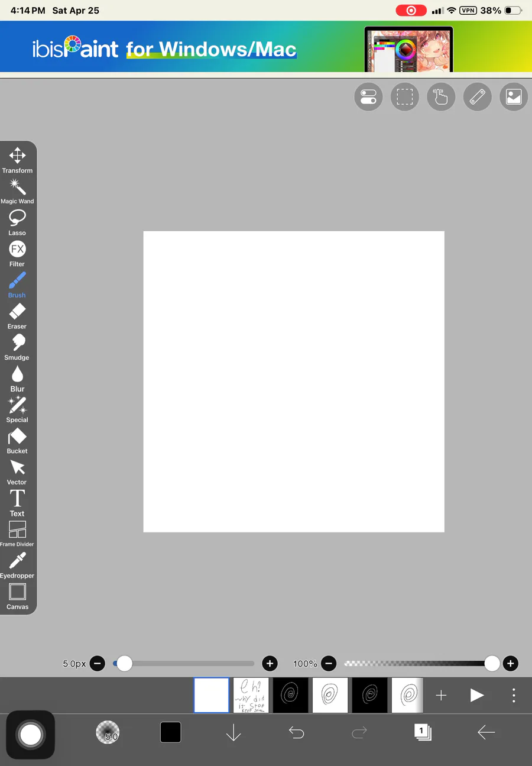Toggle the stabilizer hand icon

pyautogui.click(x=441, y=97)
